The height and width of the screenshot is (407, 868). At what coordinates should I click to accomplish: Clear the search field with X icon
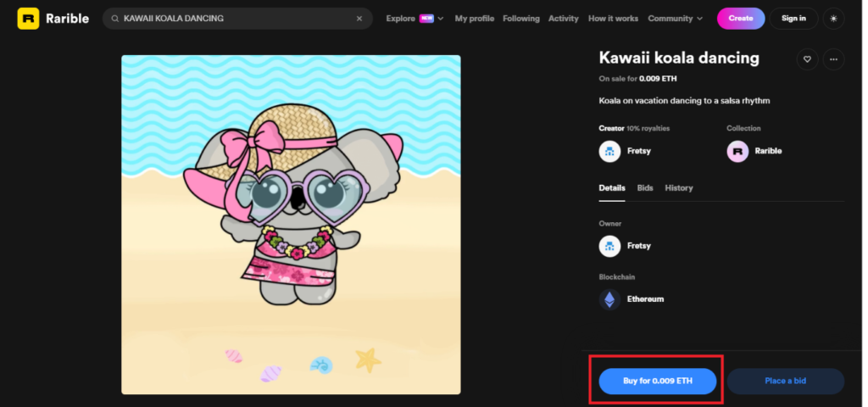[359, 19]
